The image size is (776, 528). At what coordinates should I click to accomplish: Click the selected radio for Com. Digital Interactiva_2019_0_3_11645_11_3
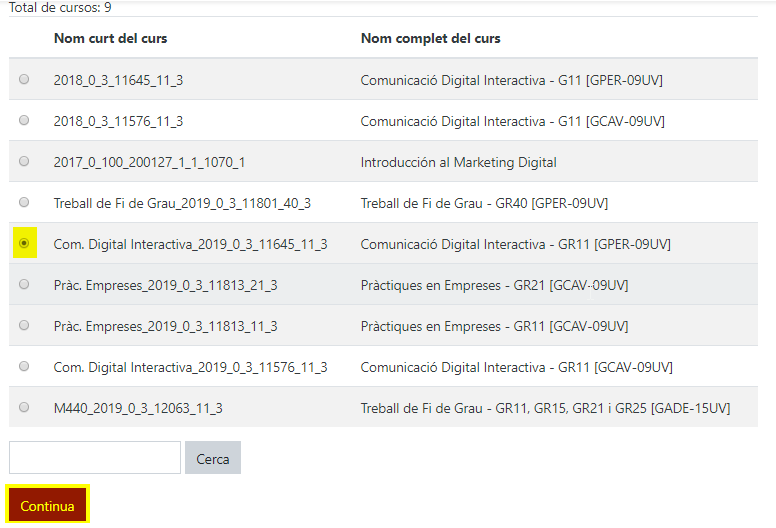click(24, 244)
